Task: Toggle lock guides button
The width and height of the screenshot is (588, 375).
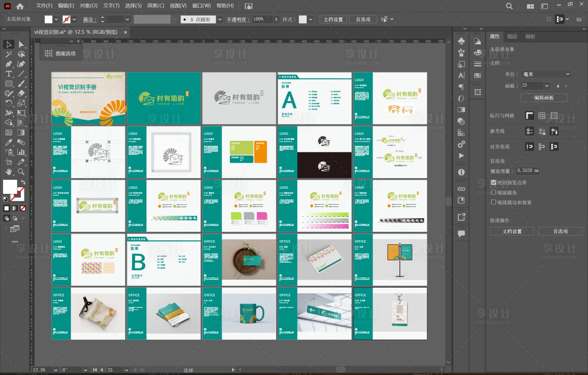Action: coord(542,131)
